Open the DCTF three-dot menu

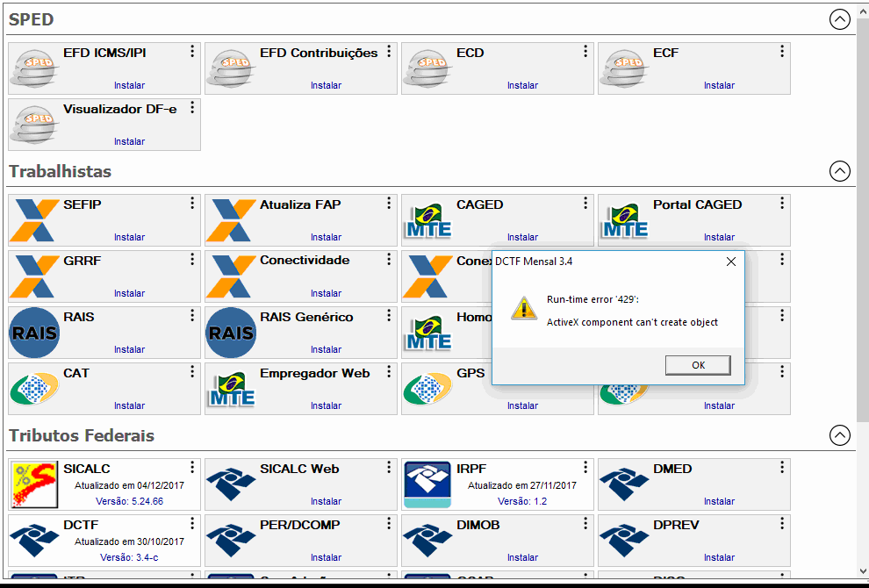coord(192,523)
